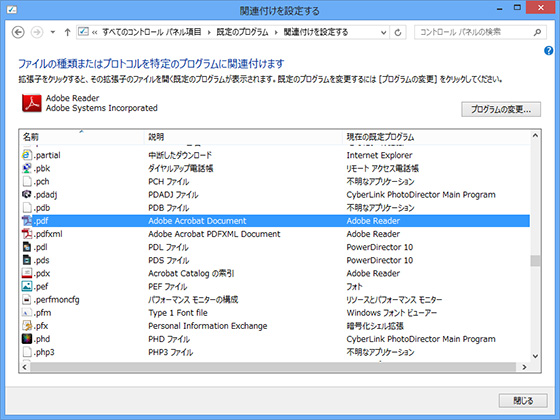560x420 pixels.
Task: Click the 閉じる button
Action: point(523,400)
